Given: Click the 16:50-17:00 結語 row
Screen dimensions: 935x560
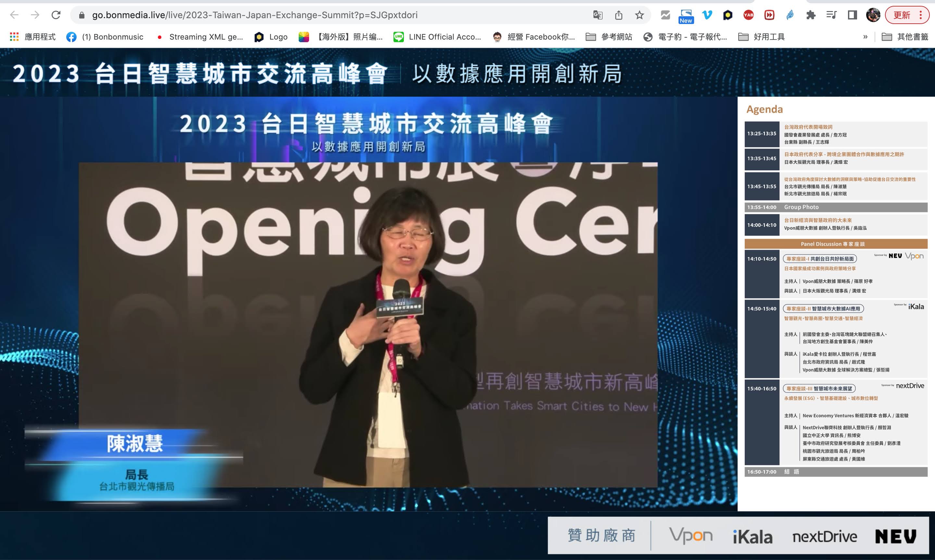Looking at the screenshot, I should pyautogui.click(x=836, y=472).
